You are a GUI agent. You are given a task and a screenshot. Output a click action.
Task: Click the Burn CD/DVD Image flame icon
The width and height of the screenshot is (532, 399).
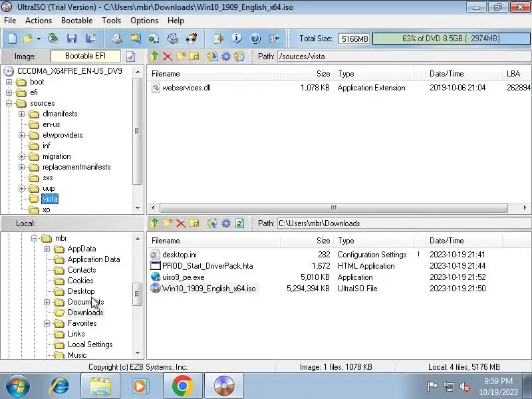(192, 39)
